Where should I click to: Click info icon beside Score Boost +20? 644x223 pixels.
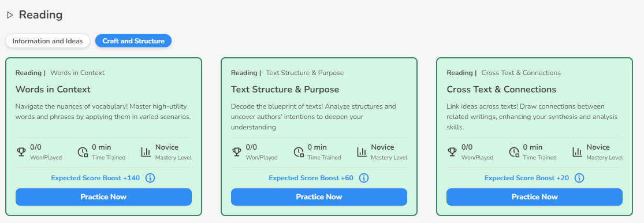tap(579, 178)
